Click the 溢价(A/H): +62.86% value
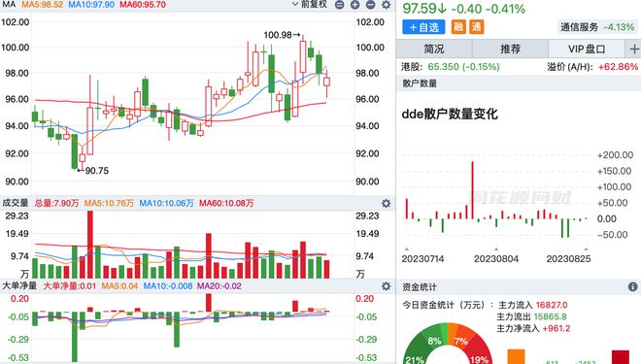Viewport: 641px width, 364px height. (592, 67)
